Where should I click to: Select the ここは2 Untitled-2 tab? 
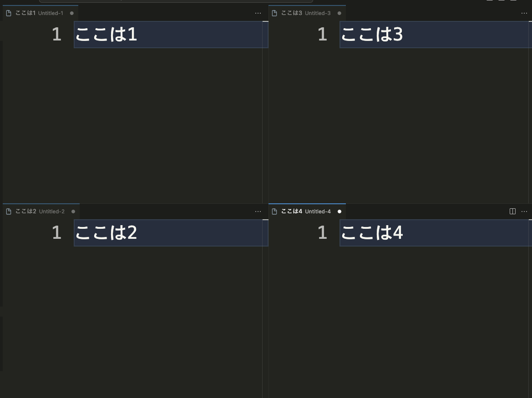click(x=41, y=212)
